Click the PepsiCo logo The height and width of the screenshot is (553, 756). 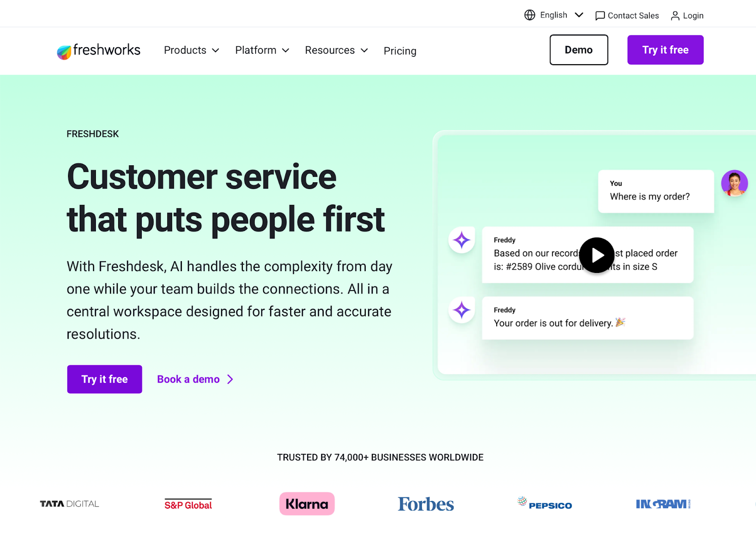pos(545,504)
